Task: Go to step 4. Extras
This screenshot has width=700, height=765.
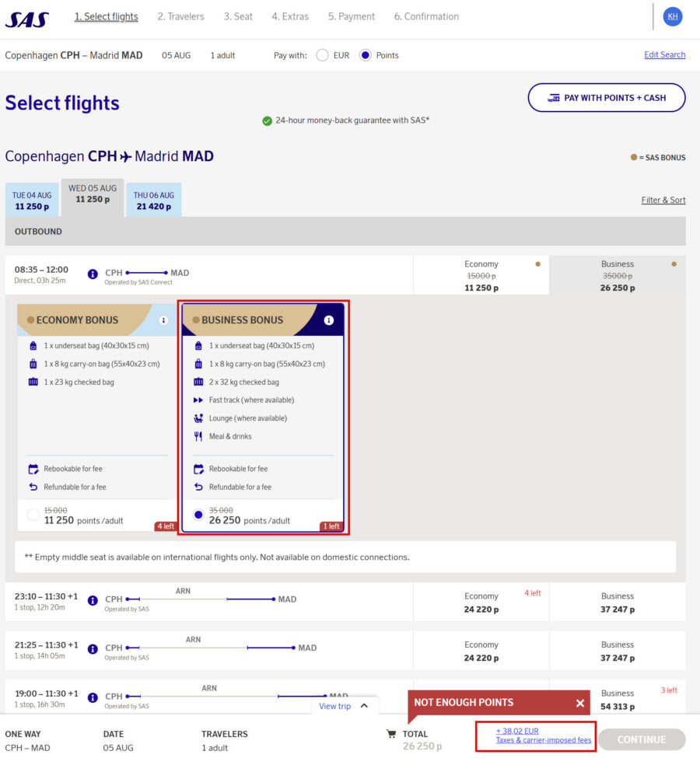Action: (x=290, y=16)
